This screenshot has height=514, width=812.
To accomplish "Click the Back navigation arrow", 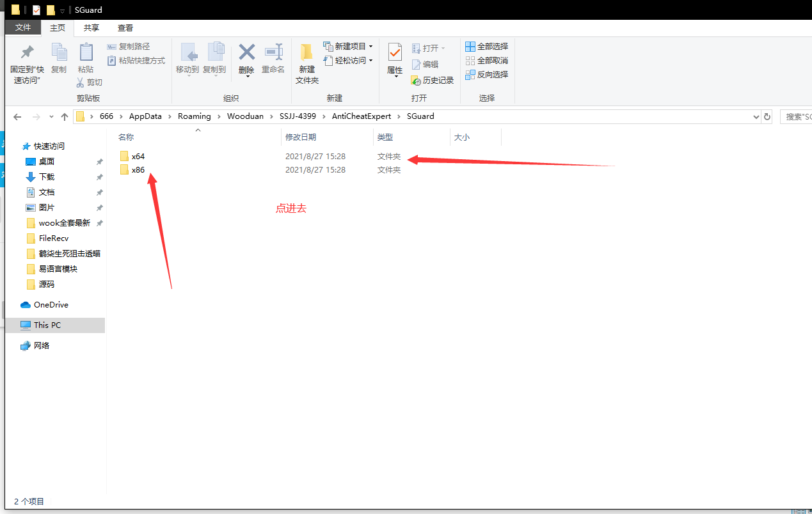I will (x=17, y=117).
